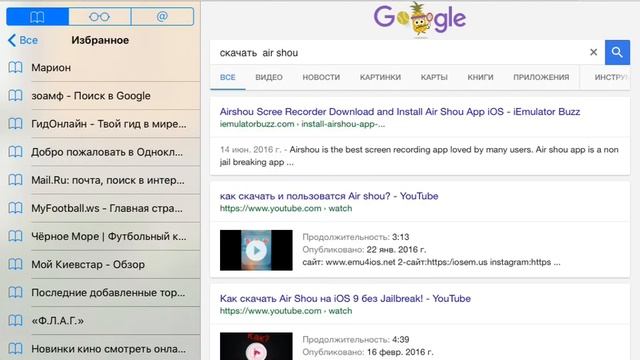The height and width of the screenshot is (360, 640).
Task: Click the book icon beside «Ф.Л.А.Г.»
Action: (x=16, y=321)
